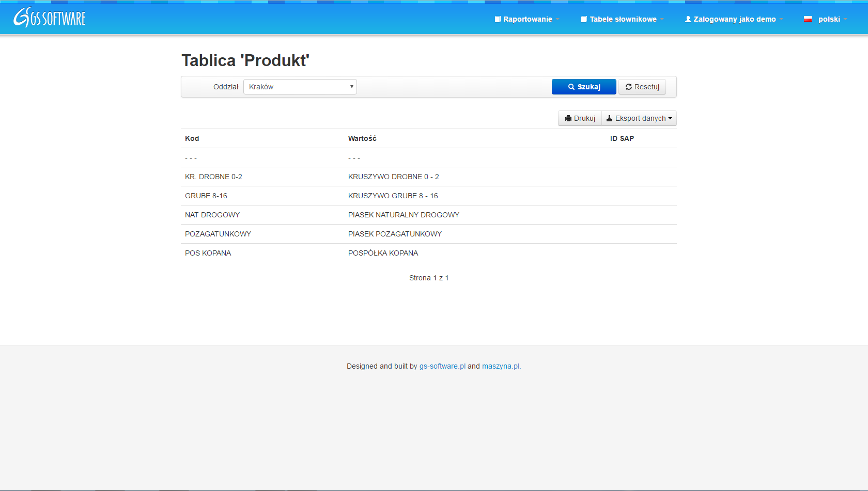Image resolution: width=868 pixels, height=491 pixels.
Task: Open the Tabele słownikowe menu
Action: pyautogui.click(x=623, y=19)
